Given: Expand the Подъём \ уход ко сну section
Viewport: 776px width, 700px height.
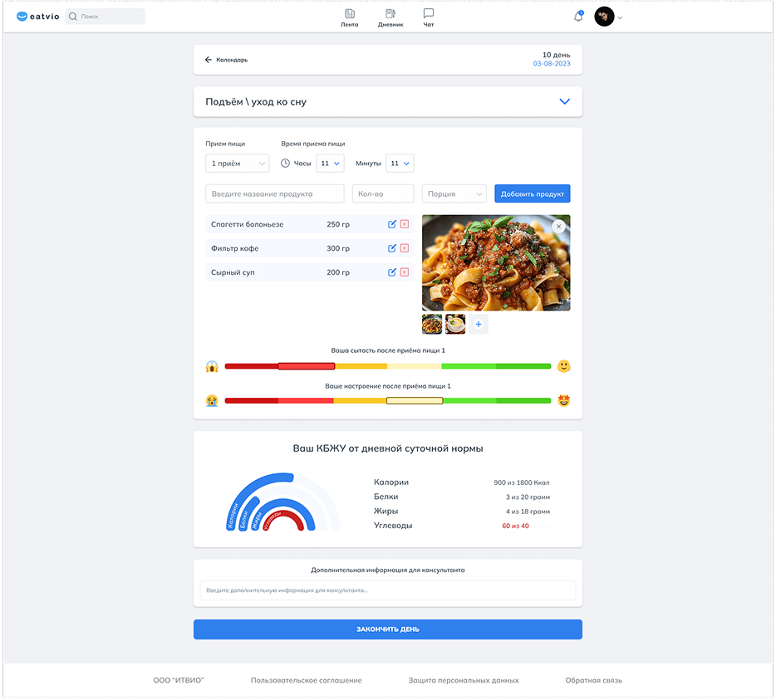Looking at the screenshot, I should (x=564, y=101).
